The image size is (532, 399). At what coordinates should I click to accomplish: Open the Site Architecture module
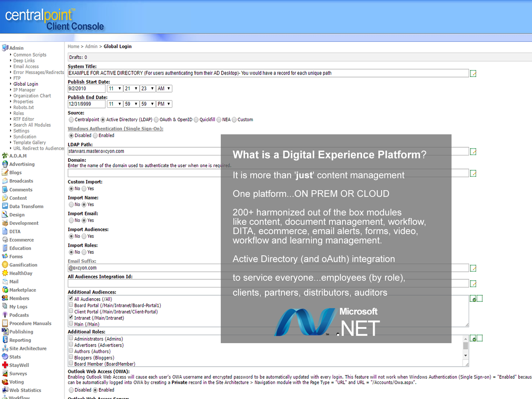pyautogui.click(x=28, y=348)
